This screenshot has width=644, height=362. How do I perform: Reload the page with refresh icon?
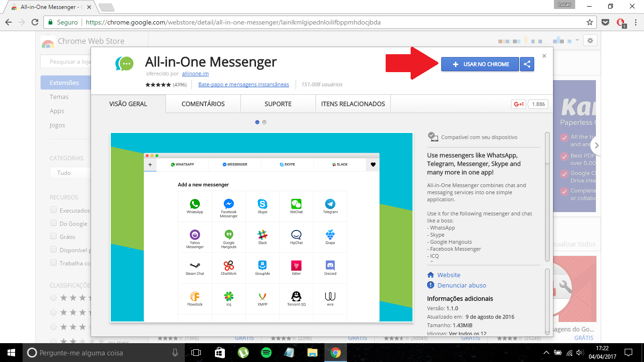click(x=35, y=22)
